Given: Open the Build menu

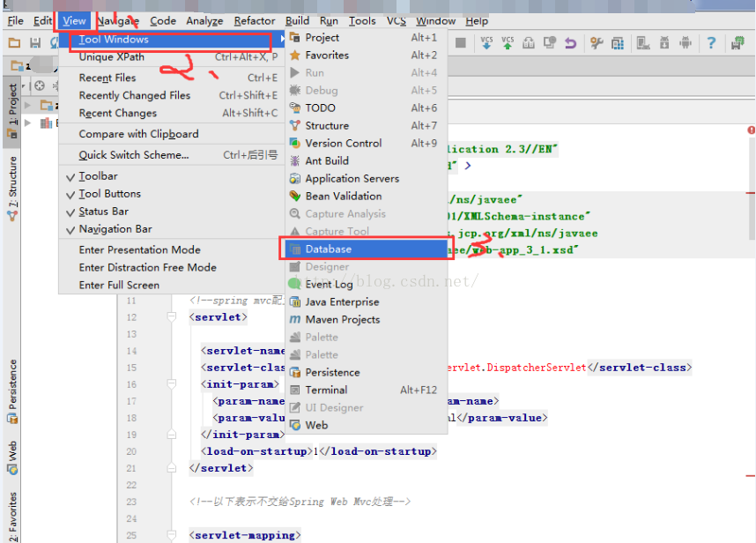Looking at the screenshot, I should pyautogui.click(x=297, y=21).
